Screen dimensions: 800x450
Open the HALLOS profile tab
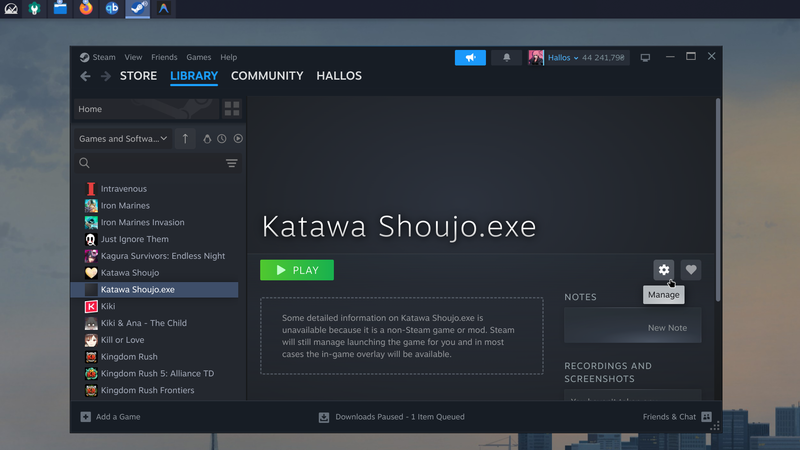point(339,76)
